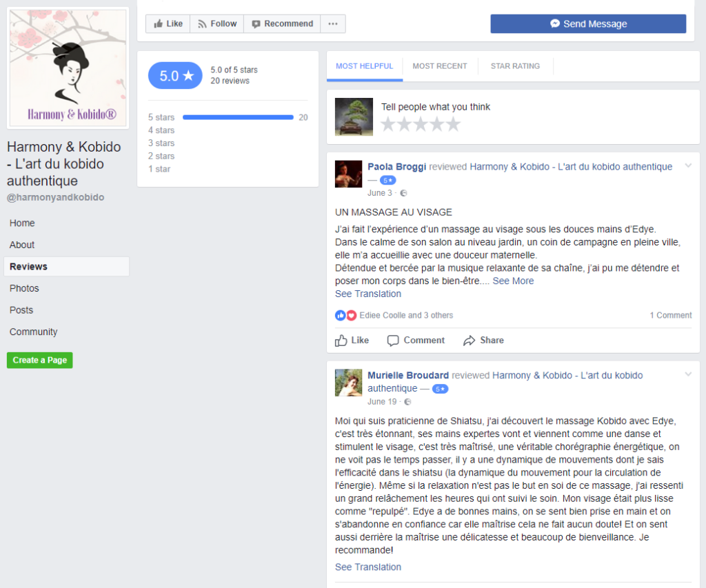Switch to the Most Recent tab
Viewport: 706px width, 588px height.
coord(440,66)
